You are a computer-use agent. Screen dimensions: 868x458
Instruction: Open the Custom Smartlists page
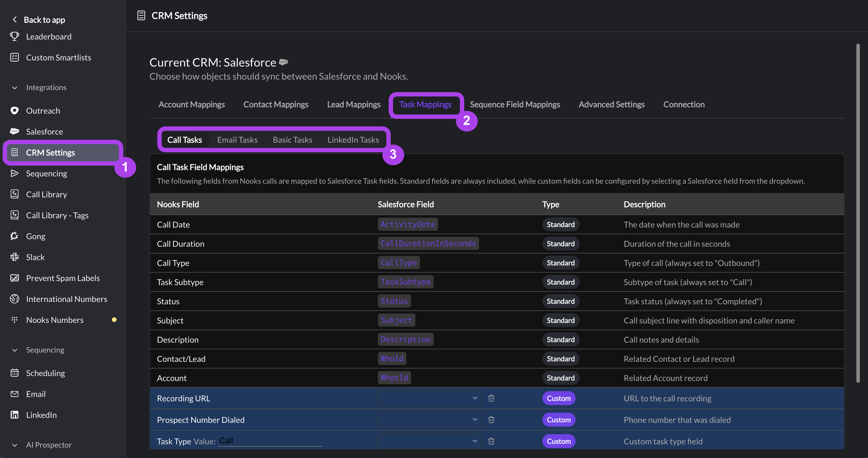click(59, 57)
